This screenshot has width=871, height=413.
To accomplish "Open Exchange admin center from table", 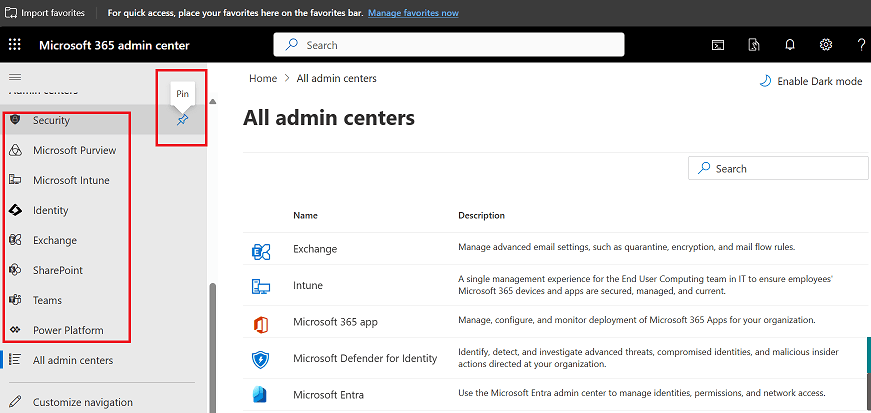I will (315, 248).
